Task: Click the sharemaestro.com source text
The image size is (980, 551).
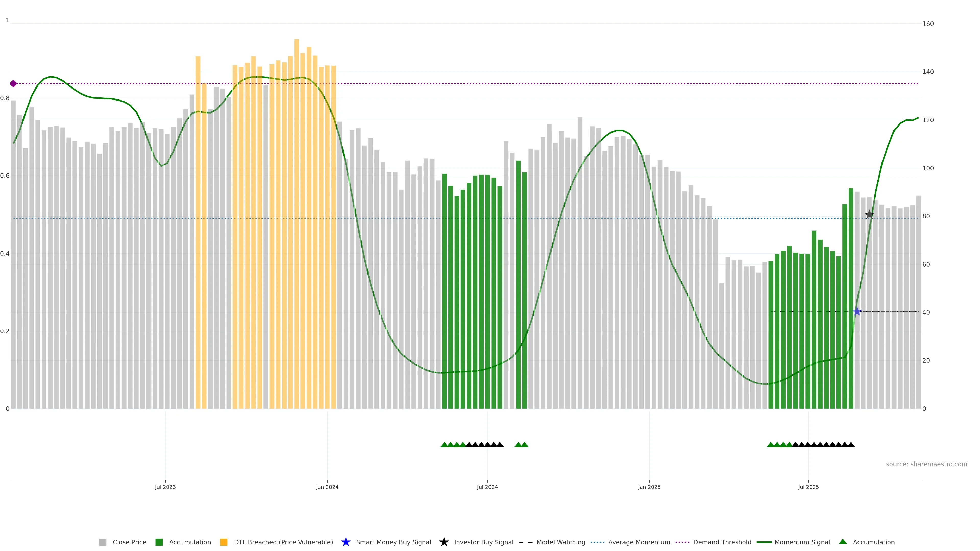Action: (x=926, y=464)
